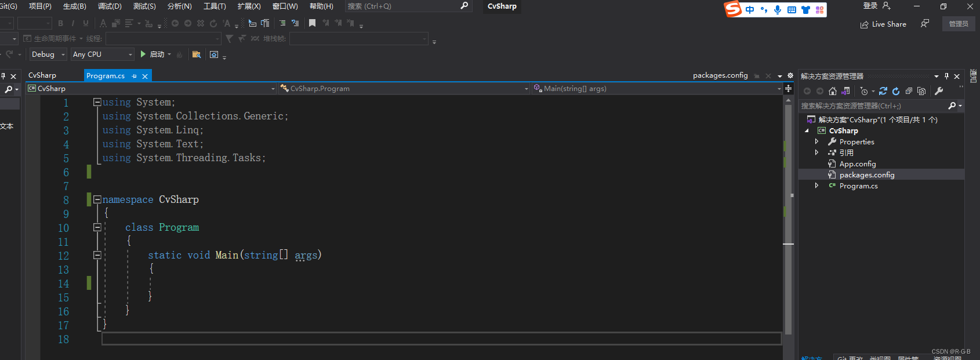This screenshot has height=360, width=980.
Task: Toggle pin on the Program.cs tab
Action: [x=135, y=76]
